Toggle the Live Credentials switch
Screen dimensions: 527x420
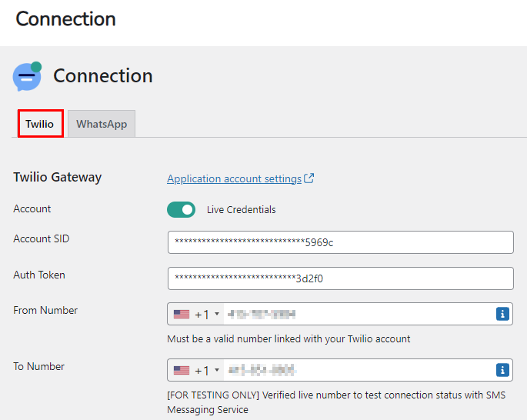pos(181,210)
